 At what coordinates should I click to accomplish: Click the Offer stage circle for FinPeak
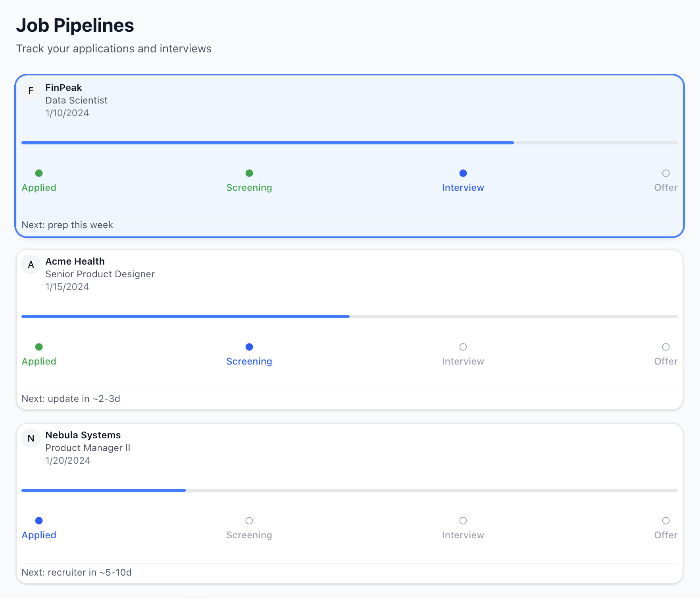tap(665, 173)
